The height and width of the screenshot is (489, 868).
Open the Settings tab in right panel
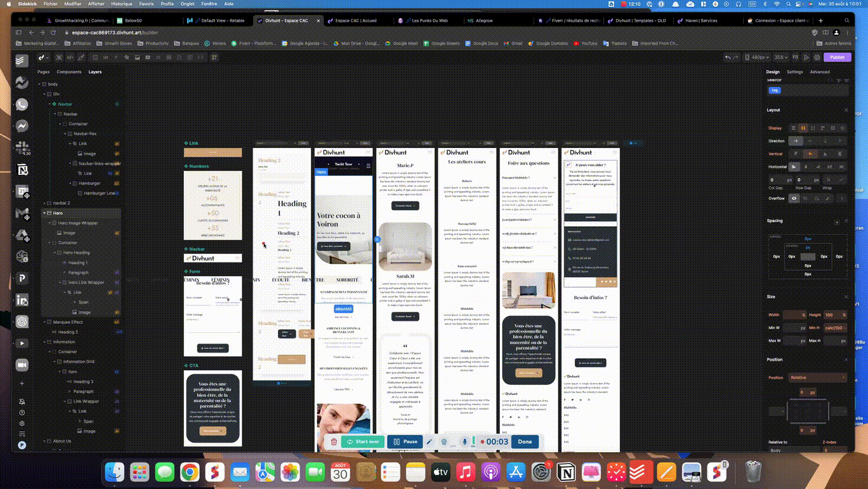(x=794, y=72)
